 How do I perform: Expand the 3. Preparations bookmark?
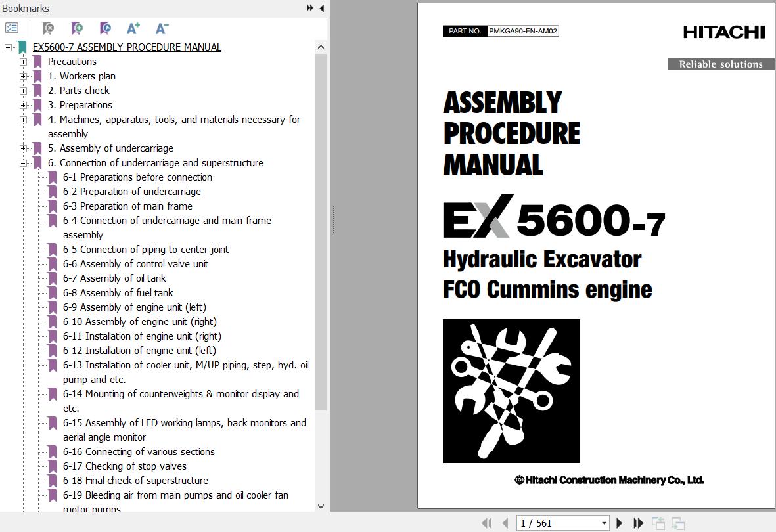[x=23, y=105]
